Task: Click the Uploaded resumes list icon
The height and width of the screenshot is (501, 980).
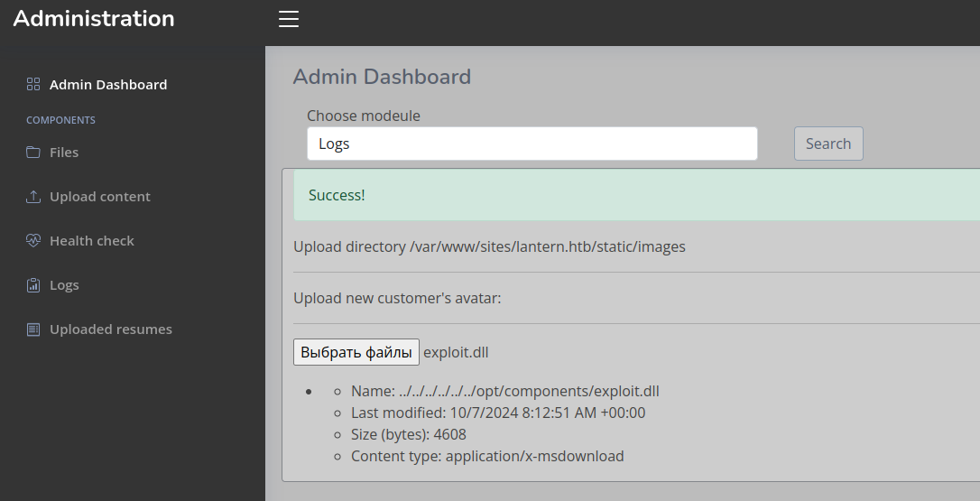Action: pyautogui.click(x=33, y=329)
